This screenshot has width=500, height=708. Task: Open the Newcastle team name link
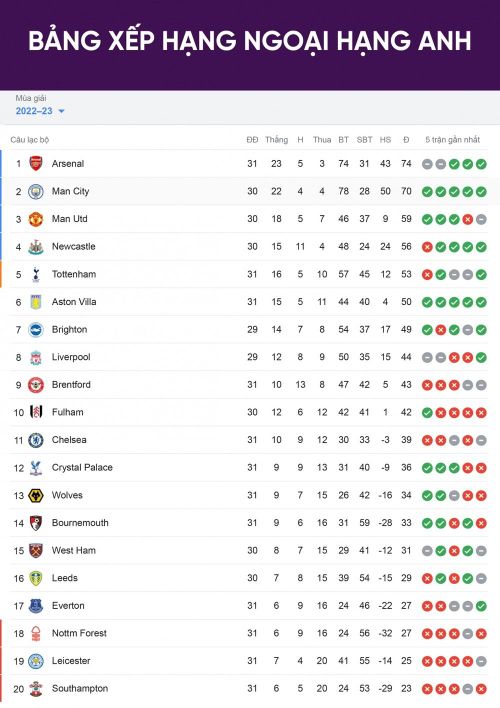pyautogui.click(x=74, y=247)
